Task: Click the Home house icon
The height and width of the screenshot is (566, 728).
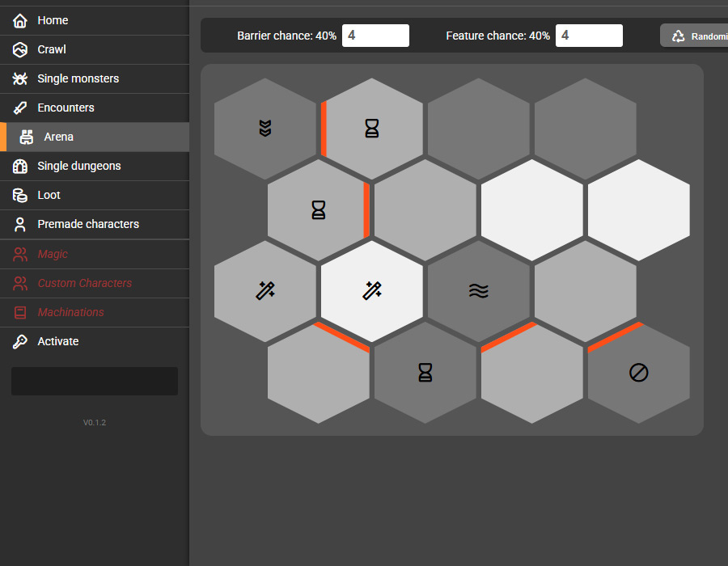Action: tap(20, 20)
